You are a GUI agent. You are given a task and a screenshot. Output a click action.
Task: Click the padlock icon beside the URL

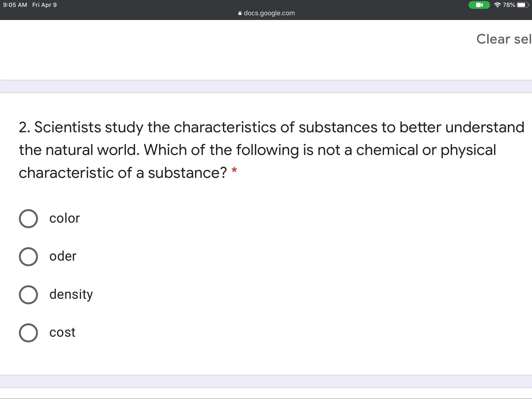coord(240,13)
